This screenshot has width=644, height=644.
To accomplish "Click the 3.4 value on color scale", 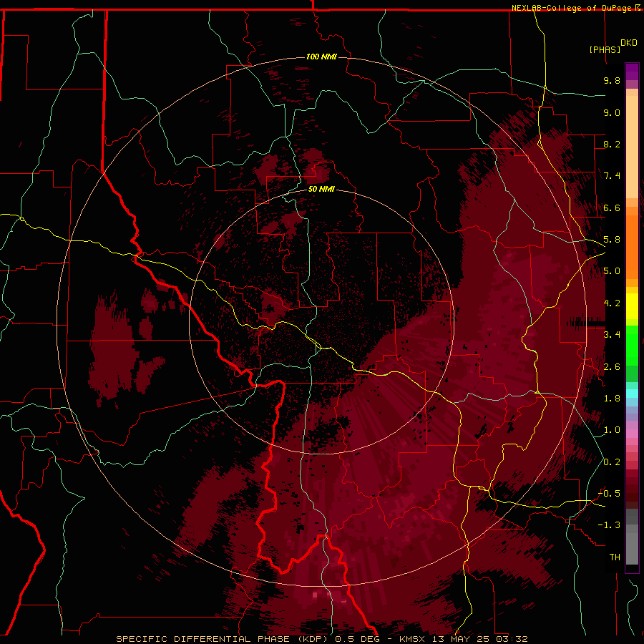I will (612, 335).
